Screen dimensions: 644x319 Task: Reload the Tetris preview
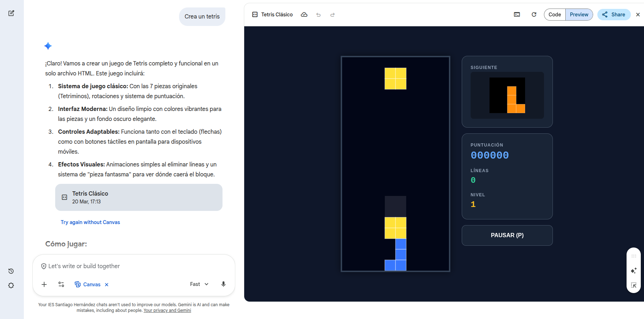tap(534, 15)
